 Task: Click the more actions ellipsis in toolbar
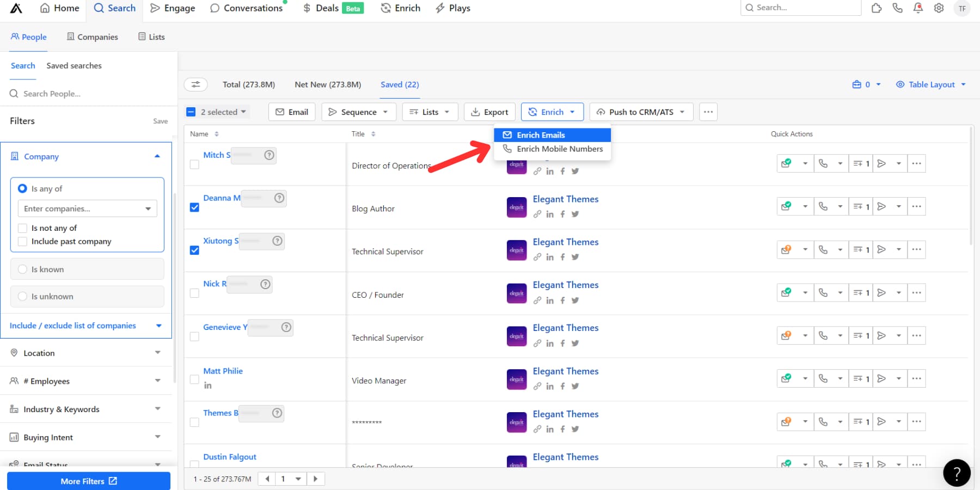(x=708, y=112)
